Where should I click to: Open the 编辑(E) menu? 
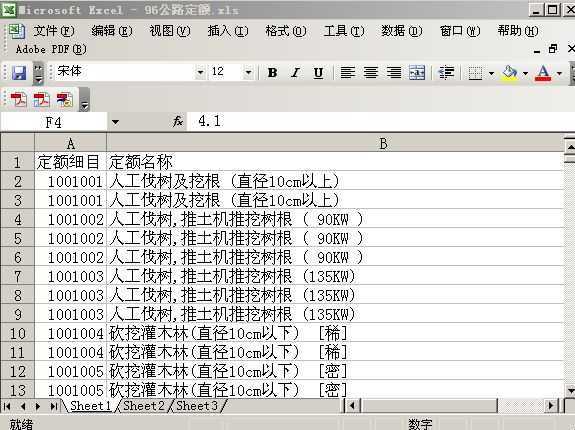coord(111,31)
